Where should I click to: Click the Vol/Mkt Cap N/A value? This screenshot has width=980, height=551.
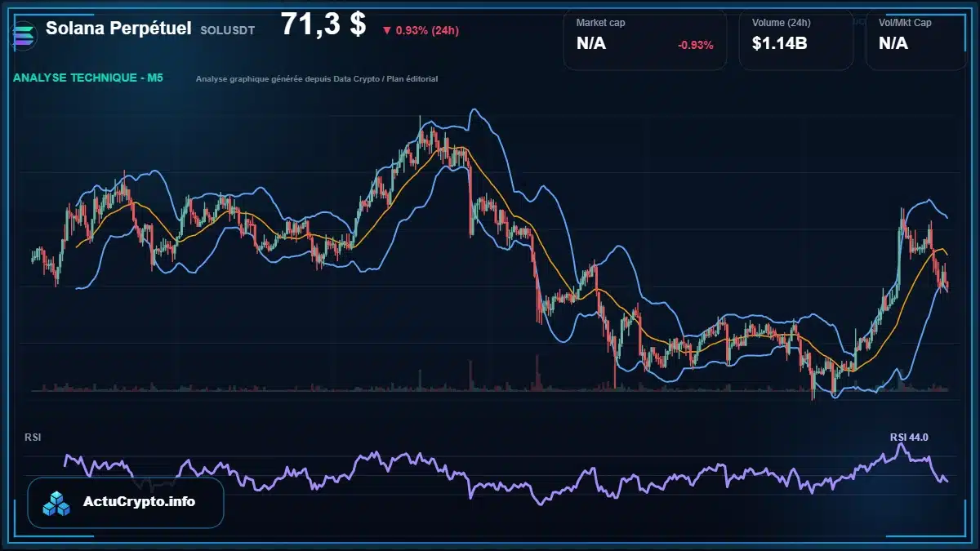pos(893,44)
